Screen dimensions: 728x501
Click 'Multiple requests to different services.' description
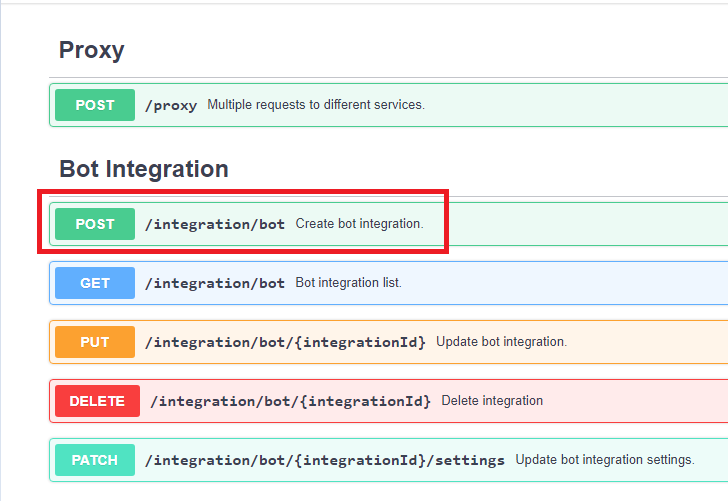[x=316, y=105]
